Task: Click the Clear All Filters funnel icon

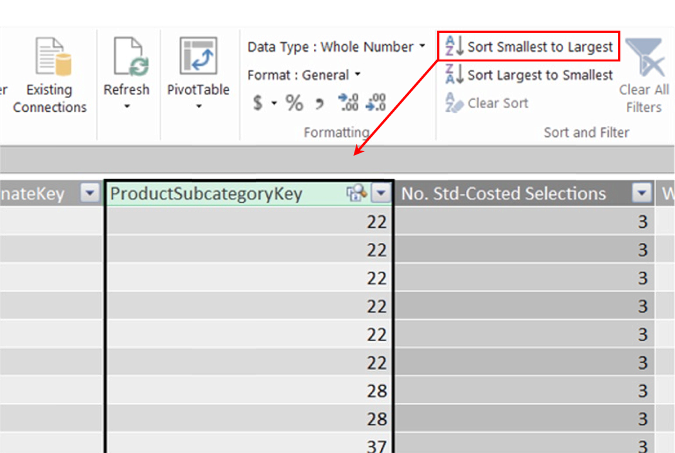Action: (644, 64)
